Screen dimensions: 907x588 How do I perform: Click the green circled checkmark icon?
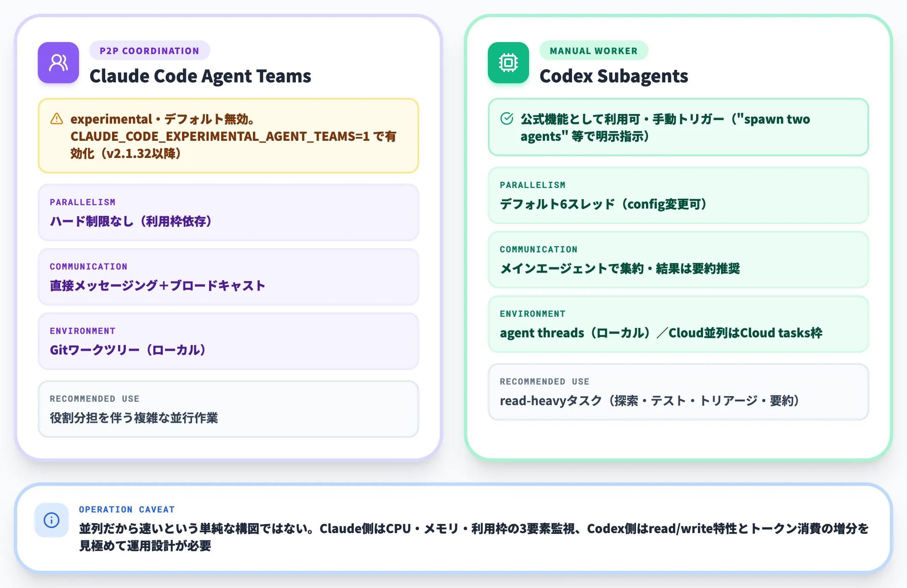tap(507, 118)
